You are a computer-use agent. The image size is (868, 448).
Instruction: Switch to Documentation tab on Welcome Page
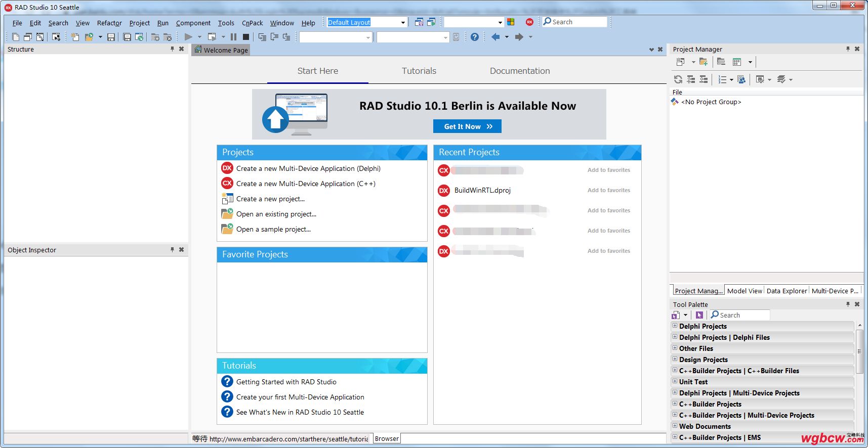pyautogui.click(x=520, y=71)
